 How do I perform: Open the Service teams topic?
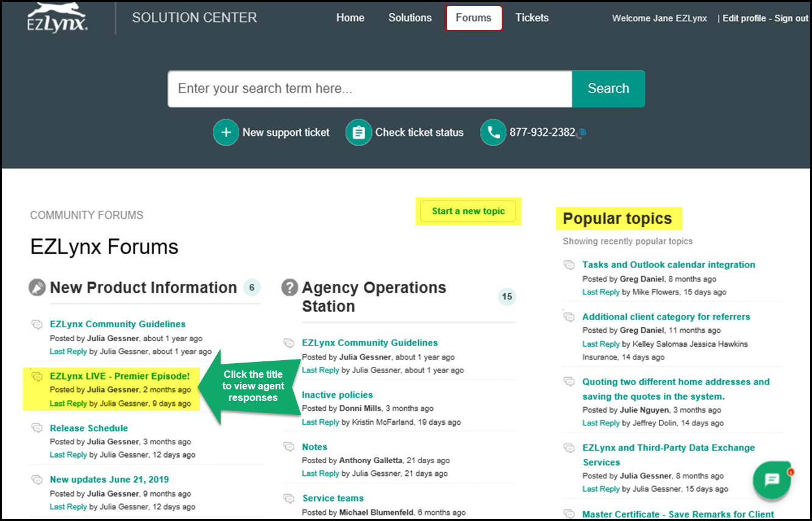(x=333, y=498)
